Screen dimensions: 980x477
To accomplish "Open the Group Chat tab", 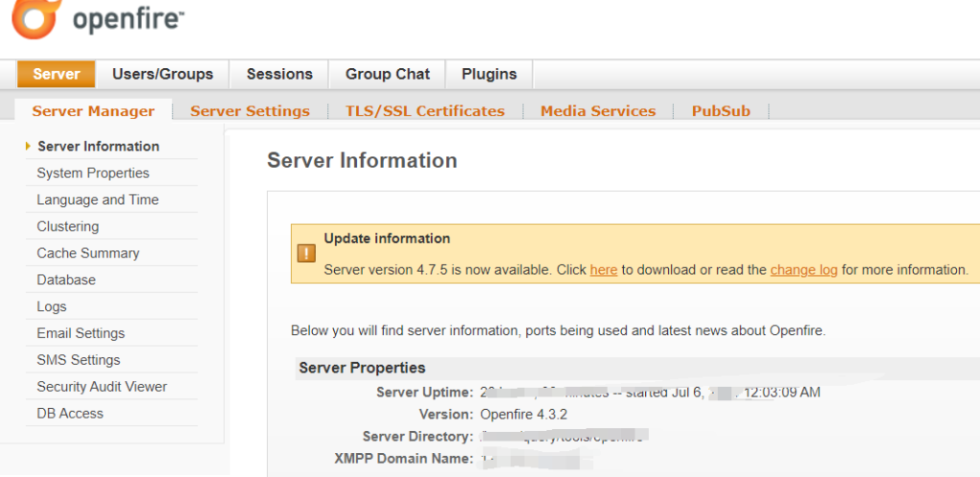I will click(x=388, y=75).
